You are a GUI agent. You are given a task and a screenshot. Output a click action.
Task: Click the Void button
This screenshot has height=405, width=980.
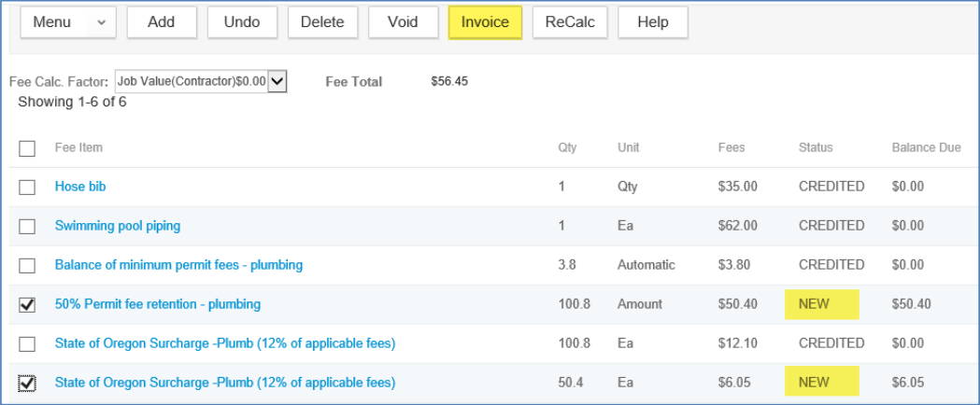[x=403, y=22]
